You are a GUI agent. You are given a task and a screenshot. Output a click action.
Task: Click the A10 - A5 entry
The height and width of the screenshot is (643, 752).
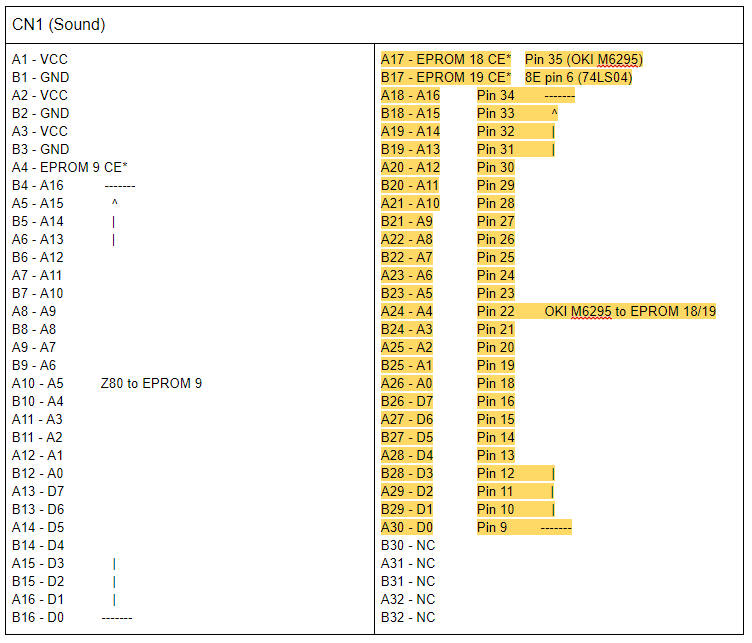pyautogui.click(x=37, y=384)
